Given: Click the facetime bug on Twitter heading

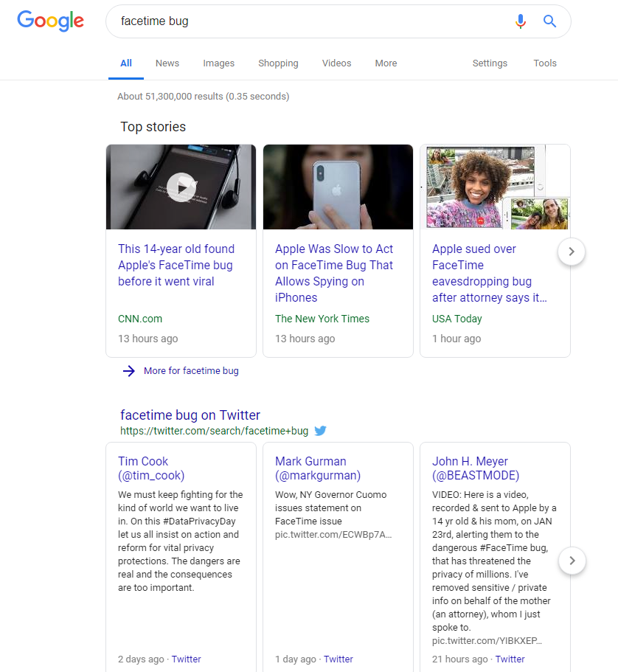Looking at the screenshot, I should (190, 415).
